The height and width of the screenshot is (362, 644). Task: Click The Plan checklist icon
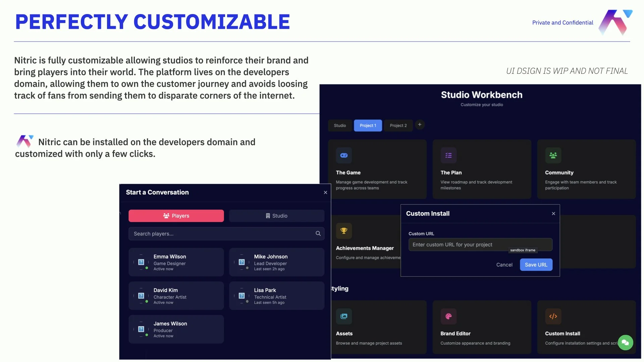click(x=448, y=156)
